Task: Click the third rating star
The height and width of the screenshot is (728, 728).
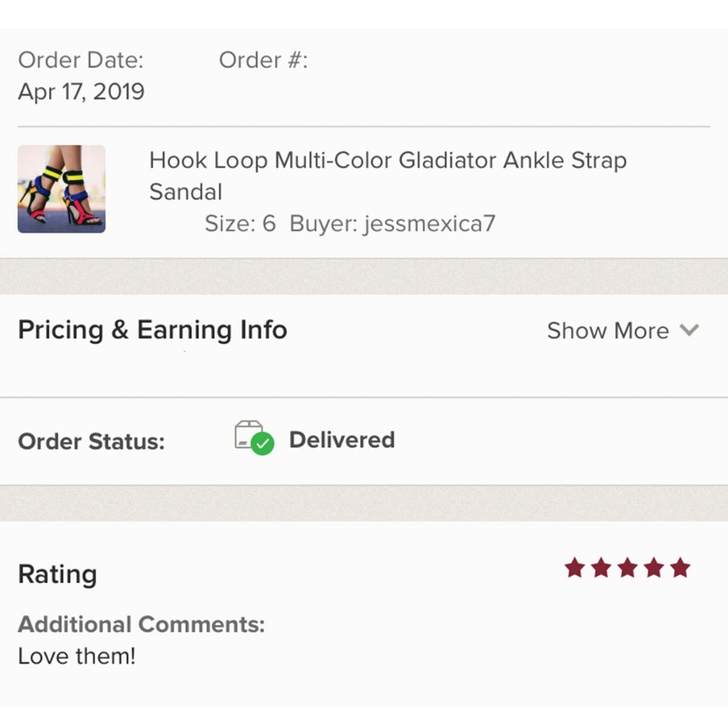Action: 627,568
